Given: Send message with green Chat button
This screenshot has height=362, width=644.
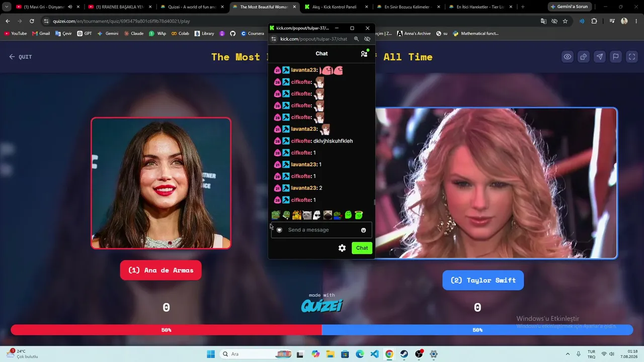Looking at the screenshot, I should (362, 248).
